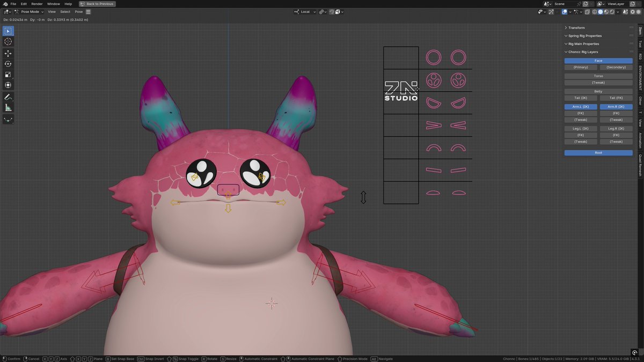644x362 pixels.
Task: Toggle the Tail (IK) layer
Action: tap(581, 98)
